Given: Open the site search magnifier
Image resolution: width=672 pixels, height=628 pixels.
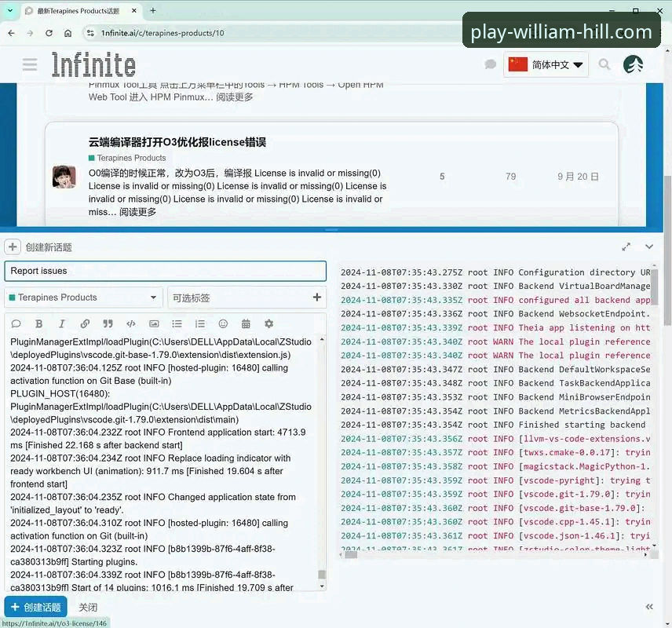Looking at the screenshot, I should [604, 64].
